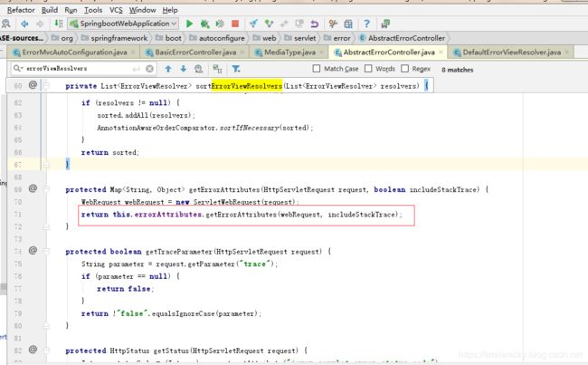This screenshot has height=365, width=588.
Task: Toggle Match Case checkbox
Action: (x=317, y=69)
